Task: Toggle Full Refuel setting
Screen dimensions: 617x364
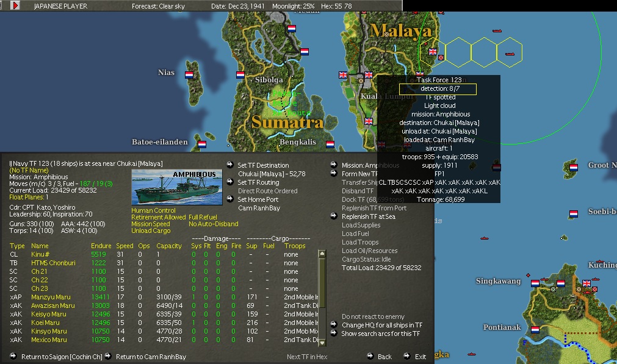Action: 203,217
